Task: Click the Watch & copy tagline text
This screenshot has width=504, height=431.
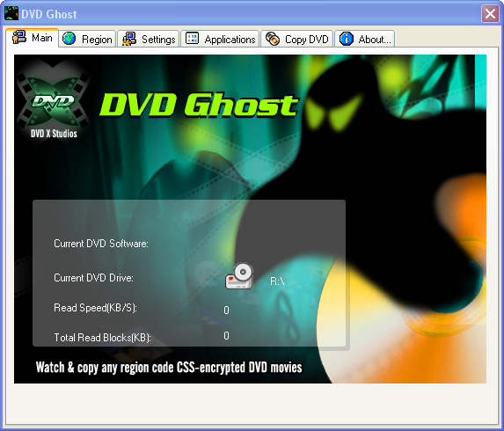Action: click(x=169, y=368)
